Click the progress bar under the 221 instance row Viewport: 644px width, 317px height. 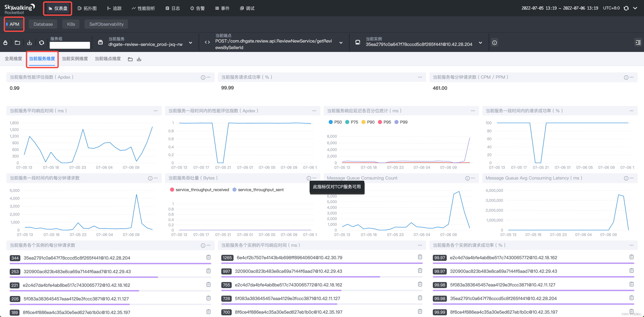(x=110, y=291)
